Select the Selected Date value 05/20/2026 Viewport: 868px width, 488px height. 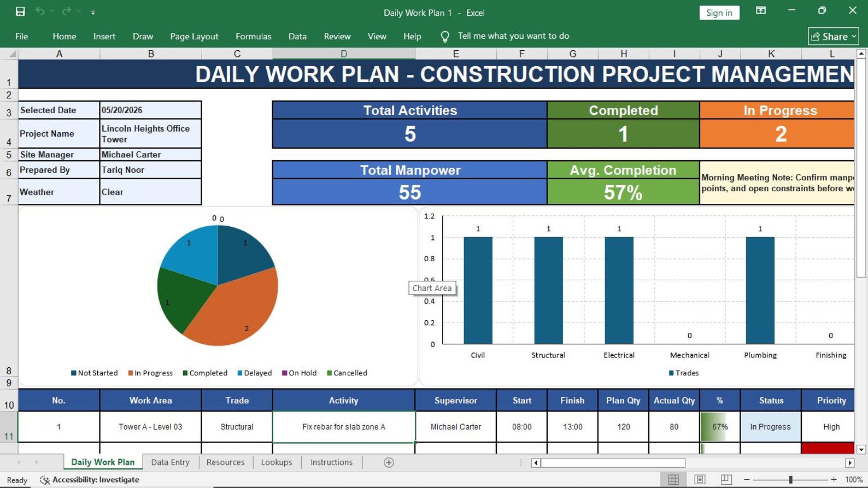pyautogui.click(x=151, y=110)
